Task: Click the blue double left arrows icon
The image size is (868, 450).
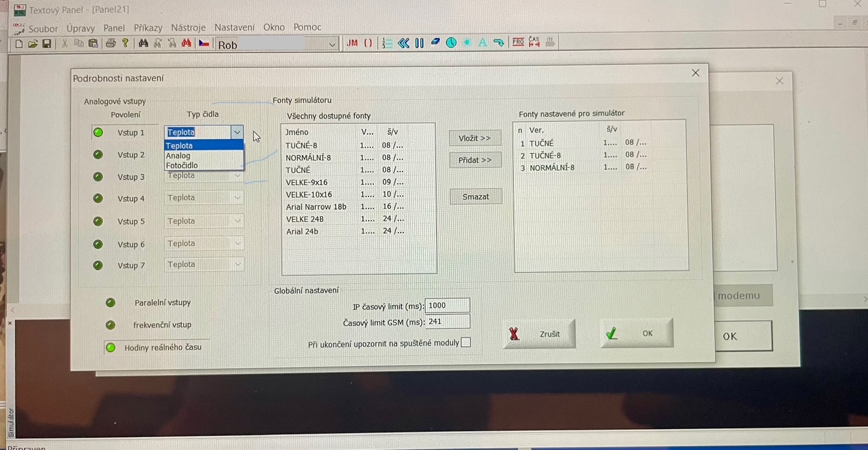Action: point(403,43)
